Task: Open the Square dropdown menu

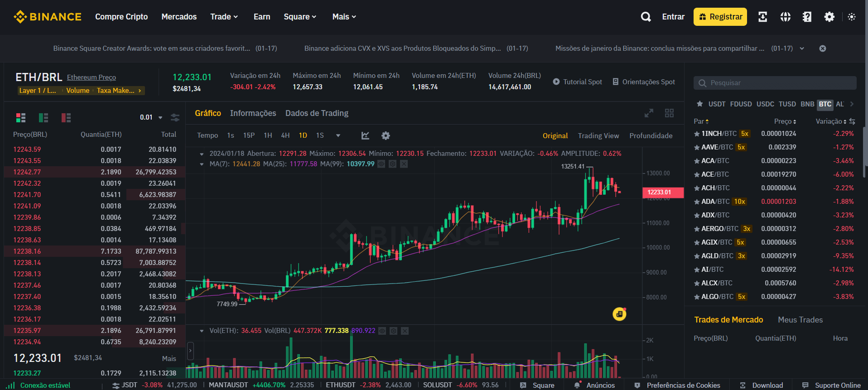Action: 300,17
